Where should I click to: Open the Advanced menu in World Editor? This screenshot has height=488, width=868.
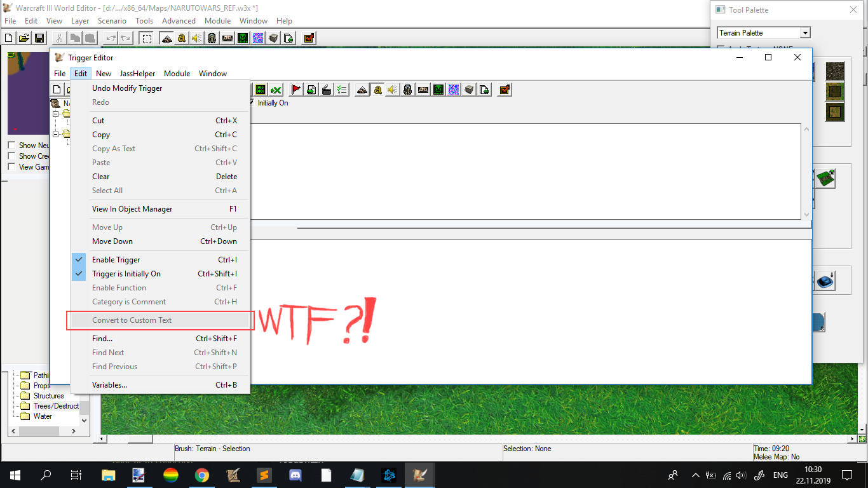pos(179,21)
